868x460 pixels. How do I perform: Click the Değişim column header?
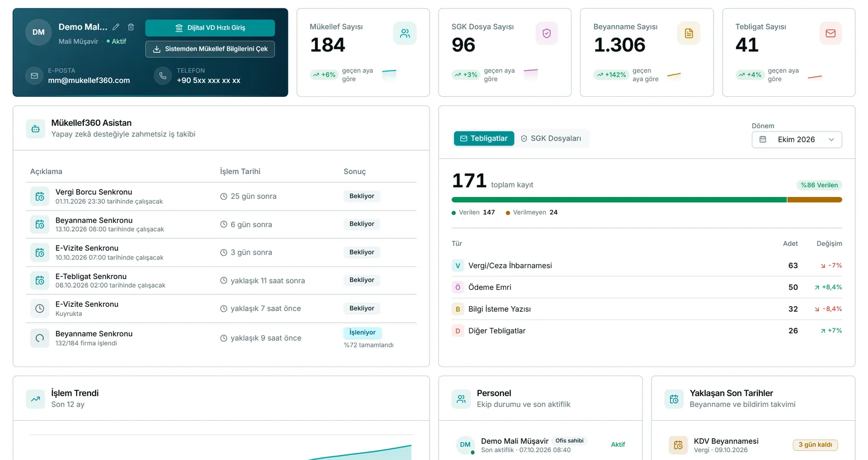click(x=829, y=243)
